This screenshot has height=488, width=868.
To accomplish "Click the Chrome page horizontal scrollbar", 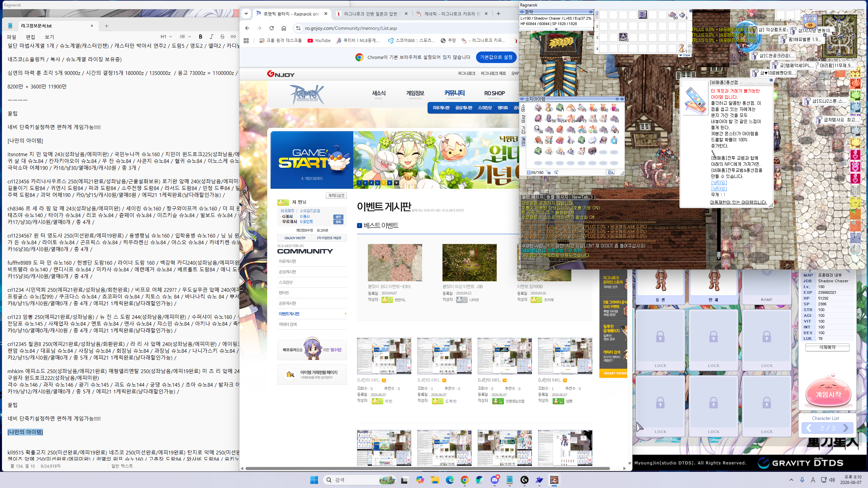I will tap(428, 468).
